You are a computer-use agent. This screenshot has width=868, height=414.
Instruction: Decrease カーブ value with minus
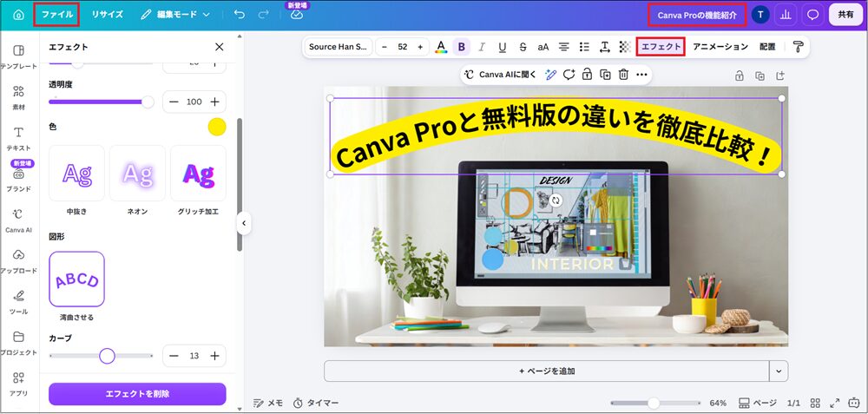pyautogui.click(x=174, y=356)
